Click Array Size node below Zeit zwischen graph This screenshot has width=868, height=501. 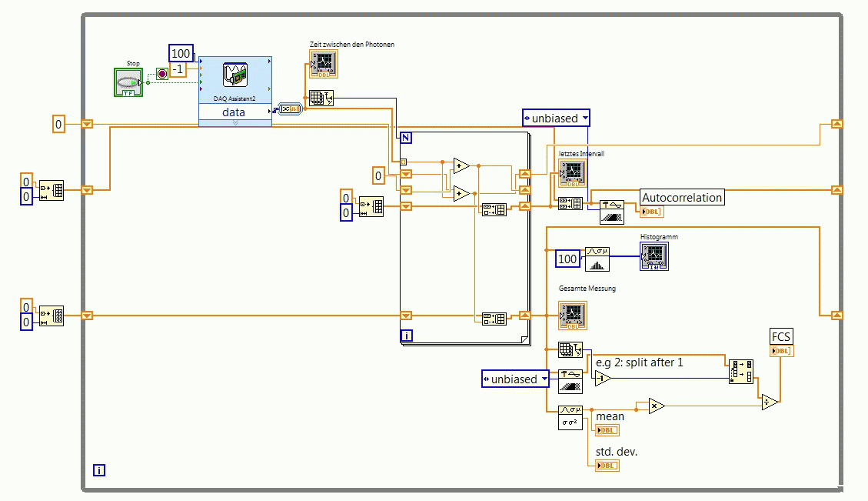(321, 98)
